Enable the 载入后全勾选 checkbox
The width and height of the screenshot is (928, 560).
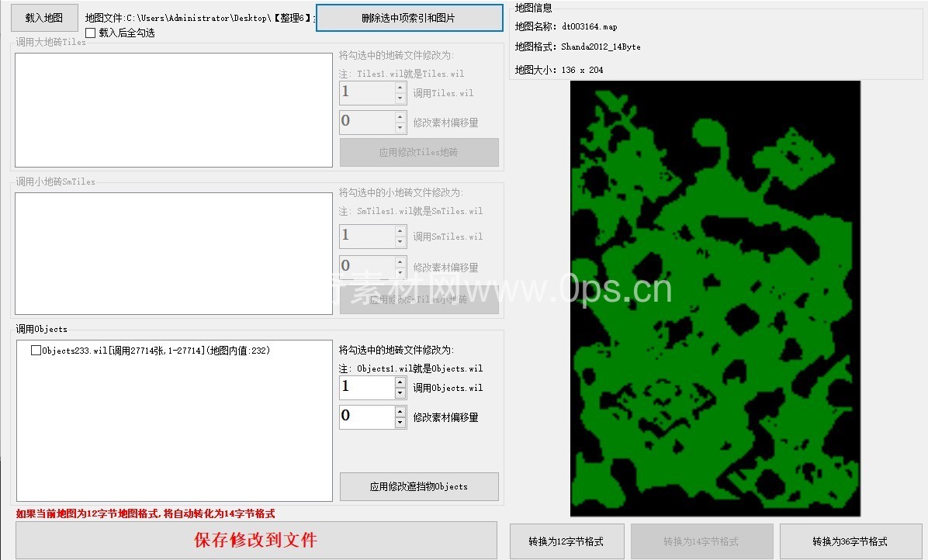click(91, 33)
